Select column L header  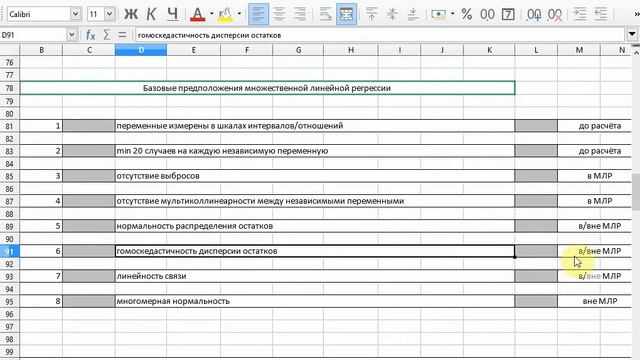pyautogui.click(x=536, y=50)
